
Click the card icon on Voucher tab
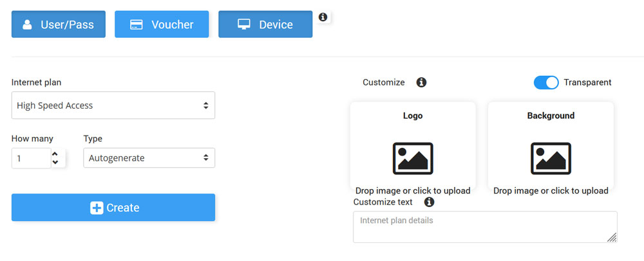tap(137, 24)
